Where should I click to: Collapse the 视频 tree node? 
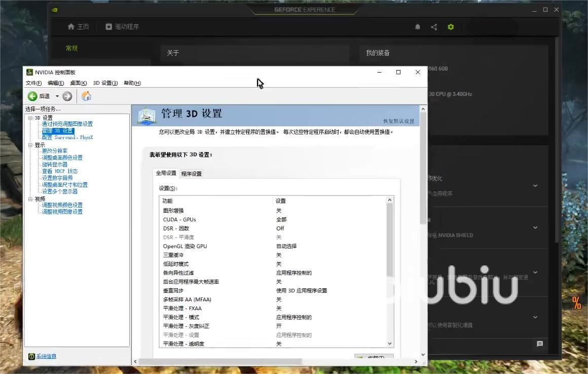pos(30,199)
